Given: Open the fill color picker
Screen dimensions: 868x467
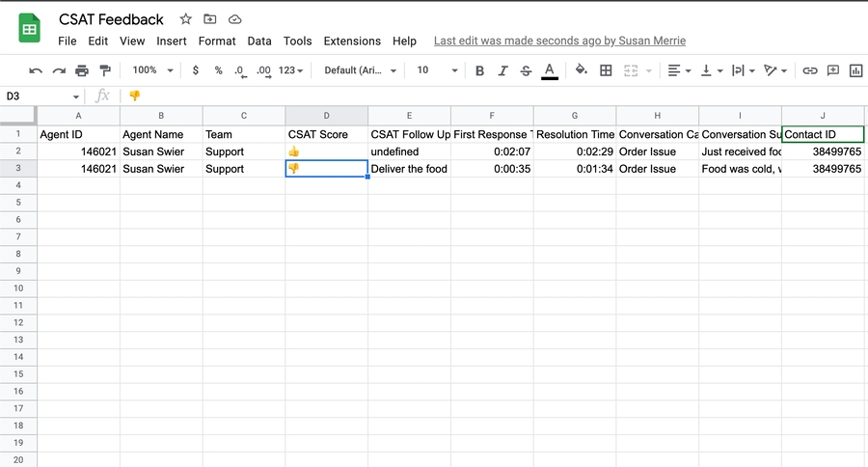Looking at the screenshot, I should [x=581, y=70].
